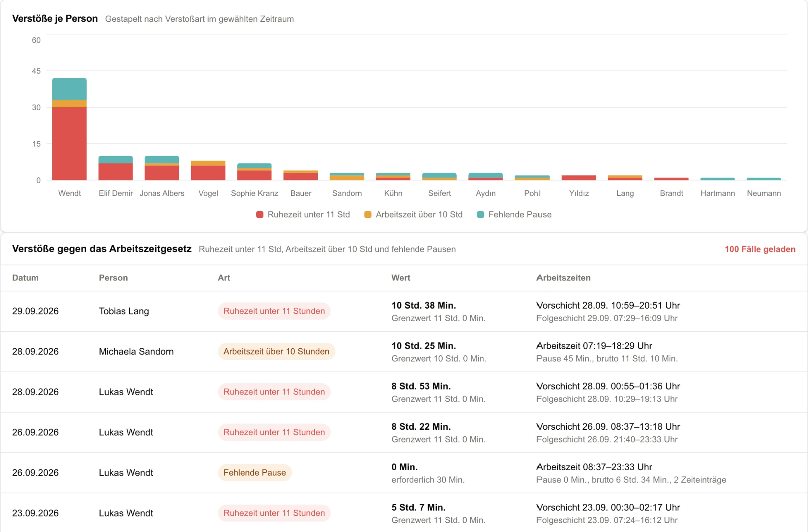Click the Neumann label on the chart axis

click(x=764, y=193)
